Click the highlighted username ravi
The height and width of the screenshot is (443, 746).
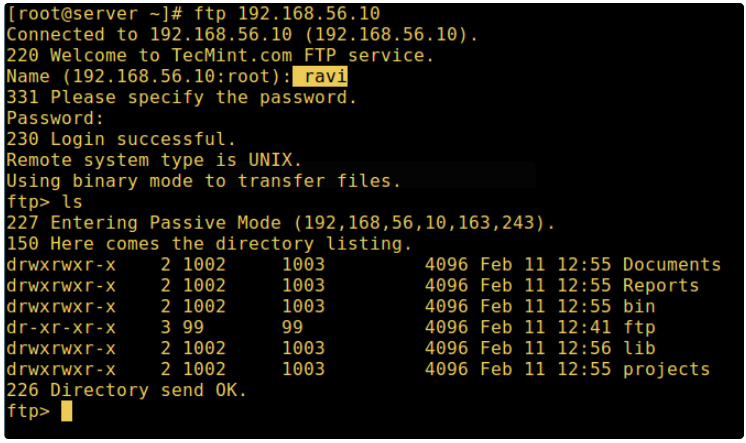(320, 76)
